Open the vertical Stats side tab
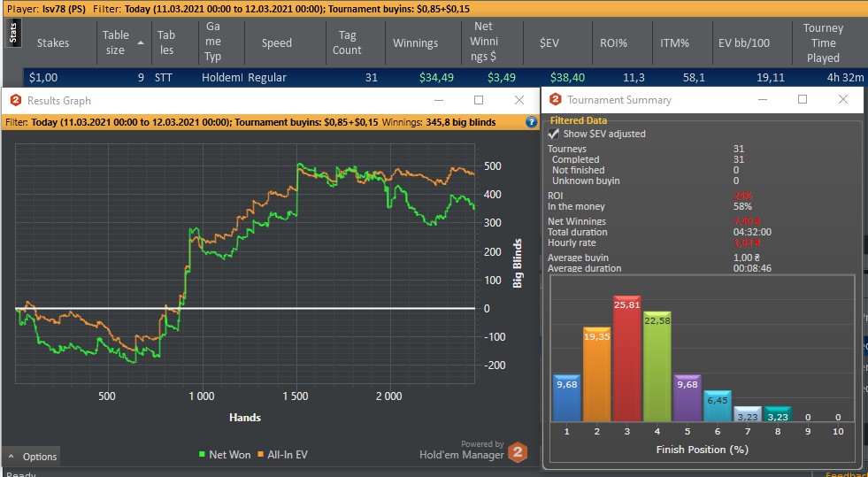 click(x=12, y=33)
